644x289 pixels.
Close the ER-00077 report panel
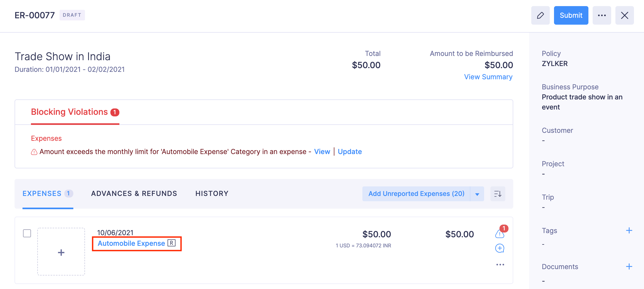click(624, 15)
